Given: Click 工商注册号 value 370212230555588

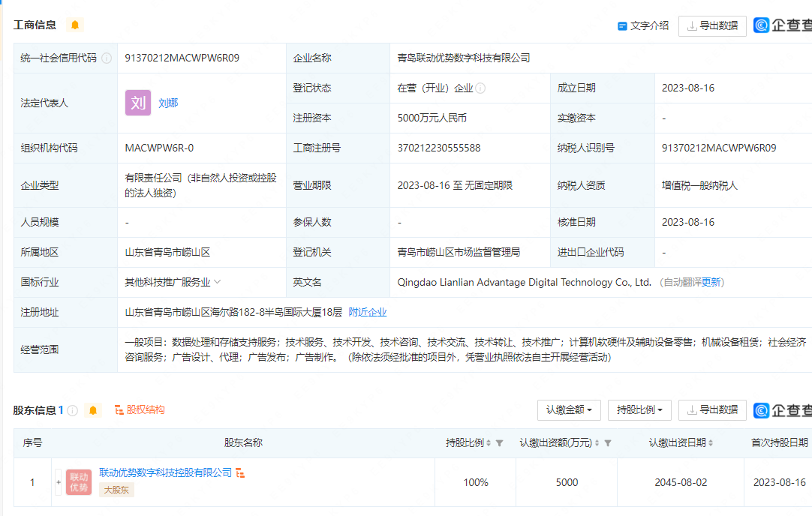Looking at the screenshot, I should pyautogui.click(x=439, y=148).
